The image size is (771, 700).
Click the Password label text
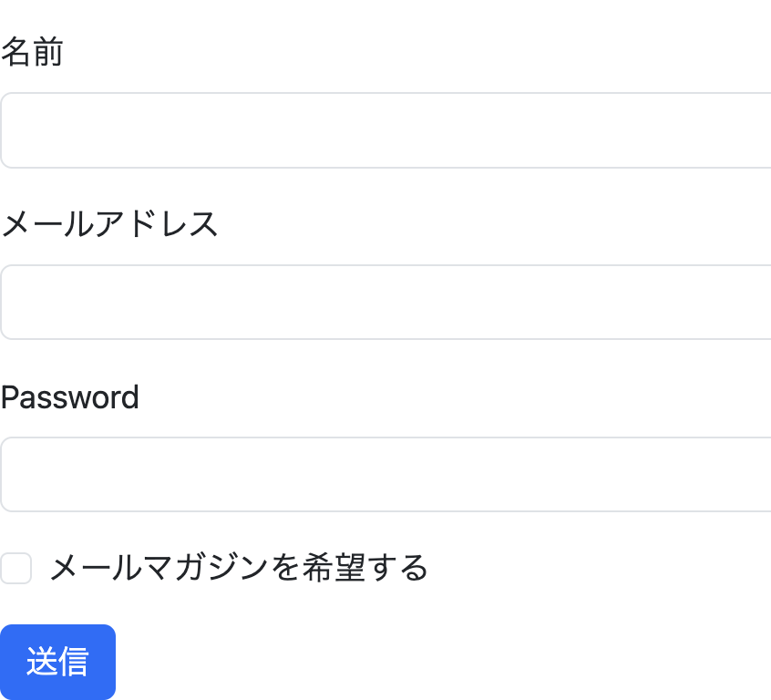(x=70, y=397)
